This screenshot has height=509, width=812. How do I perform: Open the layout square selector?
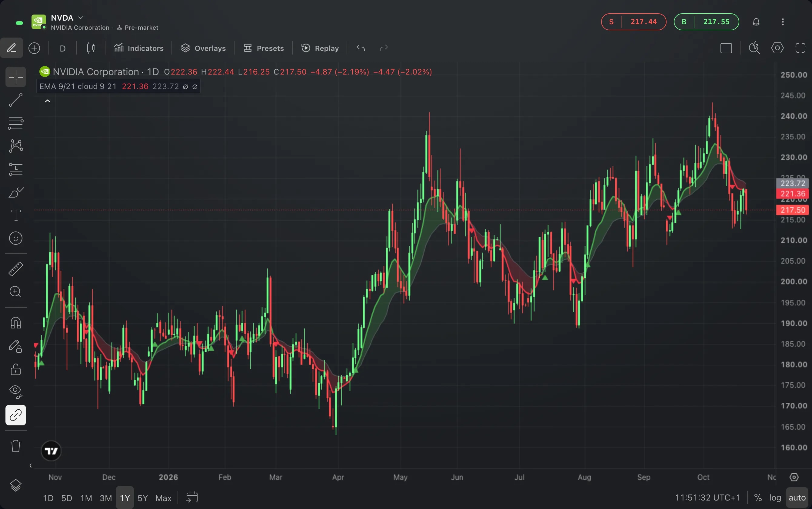coord(726,48)
